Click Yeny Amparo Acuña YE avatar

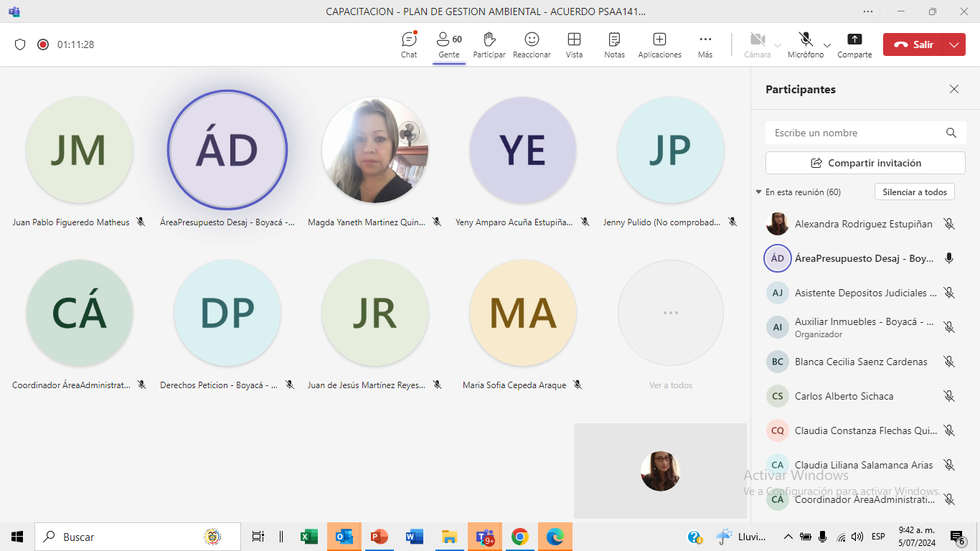(523, 150)
